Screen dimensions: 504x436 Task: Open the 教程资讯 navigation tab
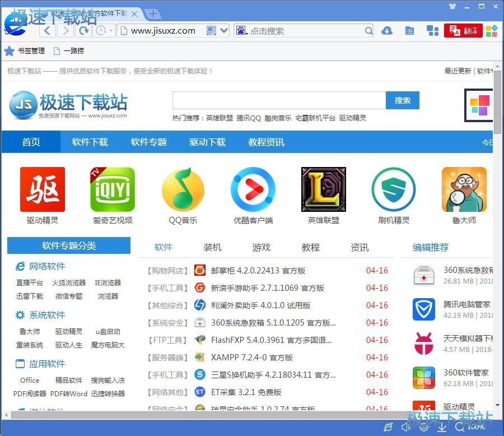click(x=266, y=142)
